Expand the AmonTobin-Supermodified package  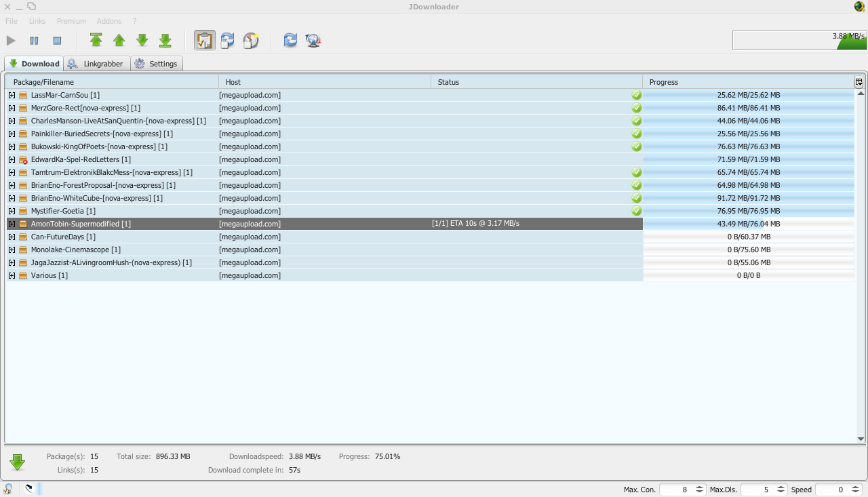(12, 224)
